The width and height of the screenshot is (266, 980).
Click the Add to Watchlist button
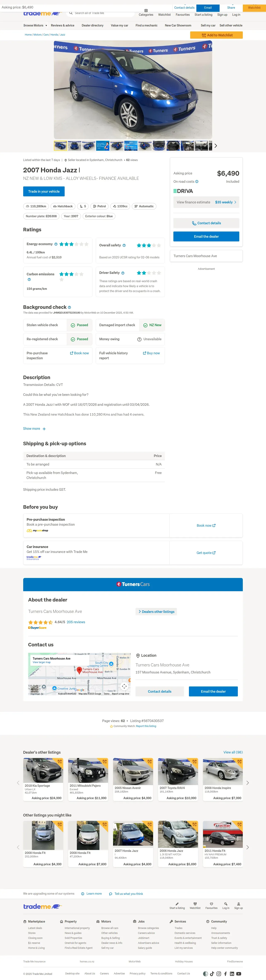[216, 35]
